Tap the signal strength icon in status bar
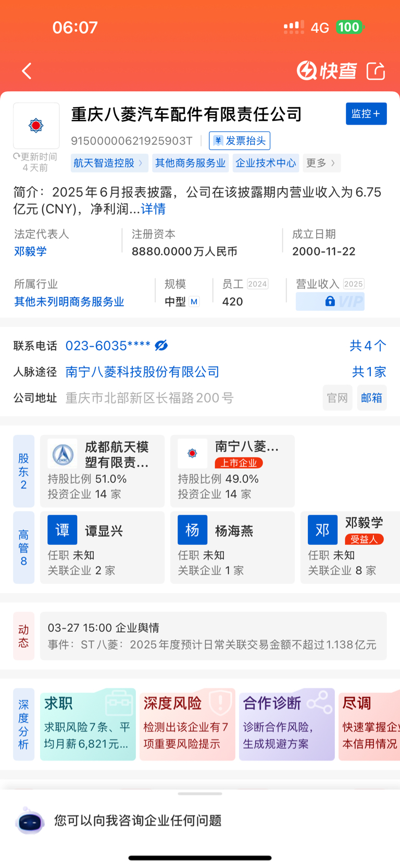The image size is (400, 868). point(294,27)
